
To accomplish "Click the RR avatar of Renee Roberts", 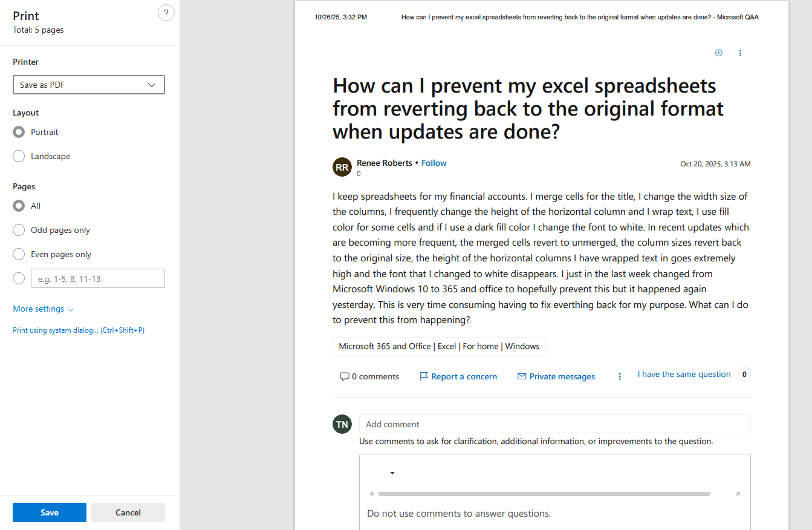I will [x=342, y=167].
